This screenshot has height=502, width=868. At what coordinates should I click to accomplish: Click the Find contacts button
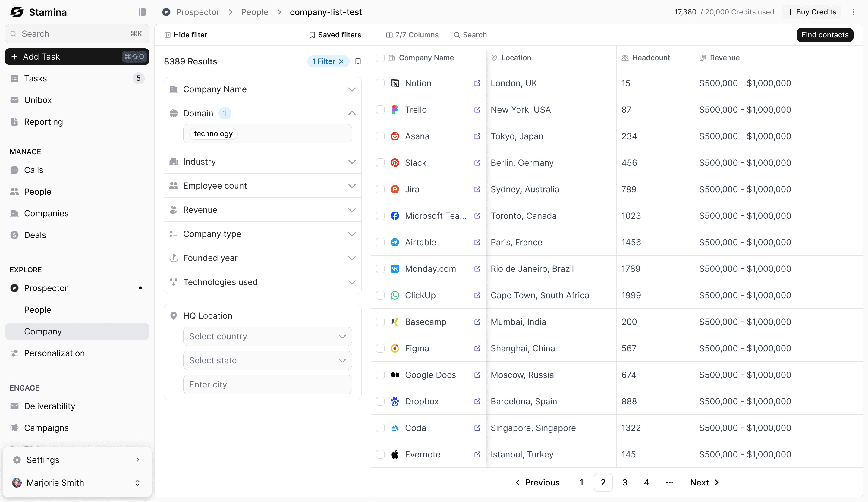[x=825, y=35]
